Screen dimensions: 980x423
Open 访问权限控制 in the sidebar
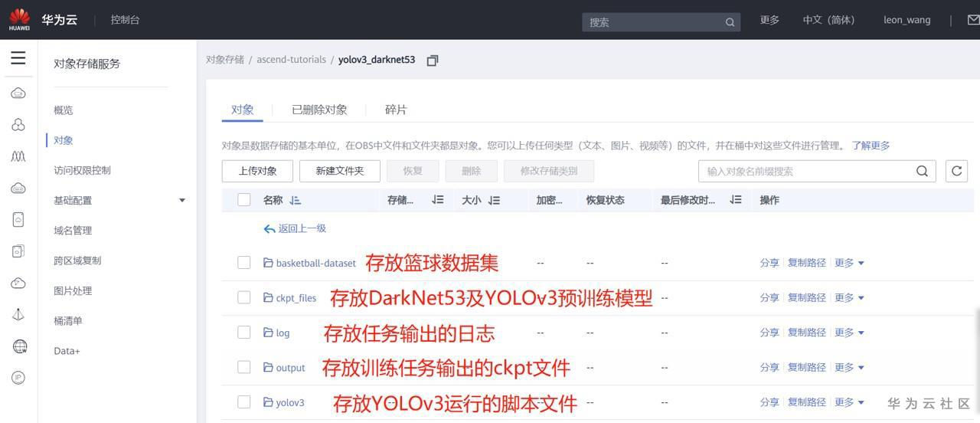[82, 170]
